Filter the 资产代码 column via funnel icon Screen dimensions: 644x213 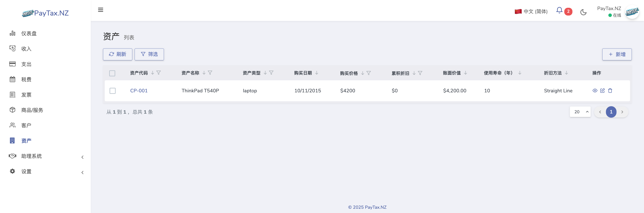(158, 73)
